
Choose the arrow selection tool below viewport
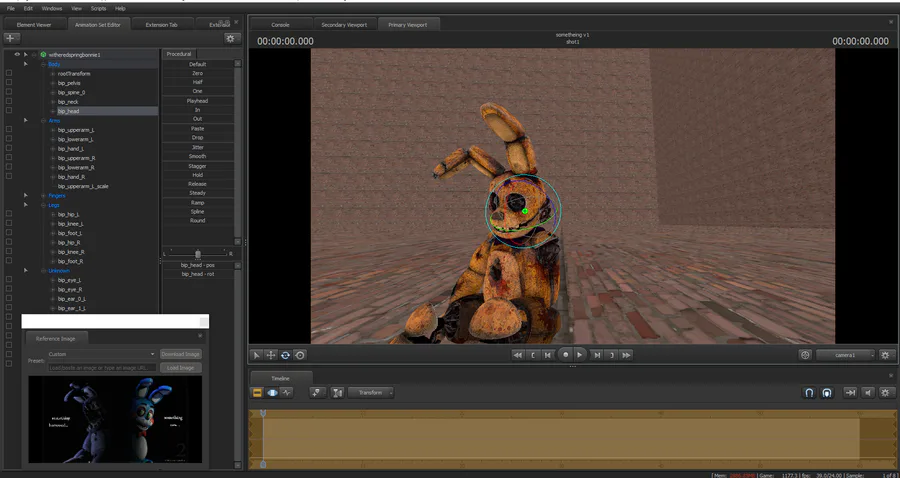coord(257,355)
